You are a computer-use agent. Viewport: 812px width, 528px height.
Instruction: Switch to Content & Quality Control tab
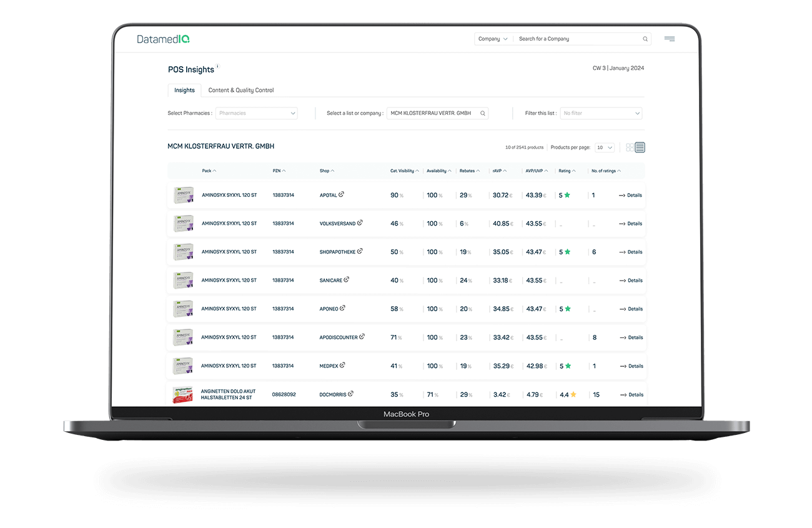(x=241, y=90)
